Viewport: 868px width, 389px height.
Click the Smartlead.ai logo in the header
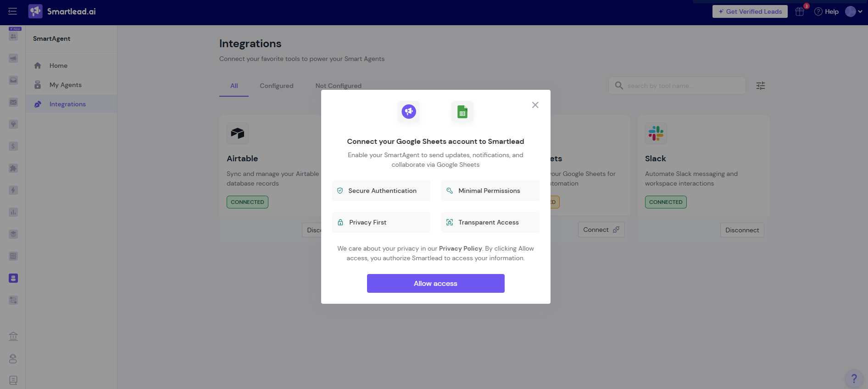coord(62,11)
